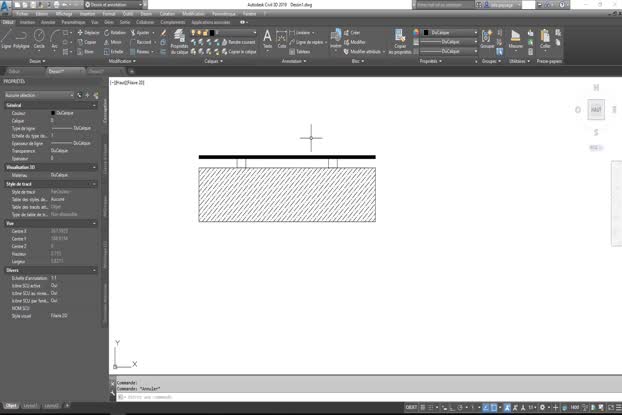Expand the Modification panel flyout

(x=122, y=61)
